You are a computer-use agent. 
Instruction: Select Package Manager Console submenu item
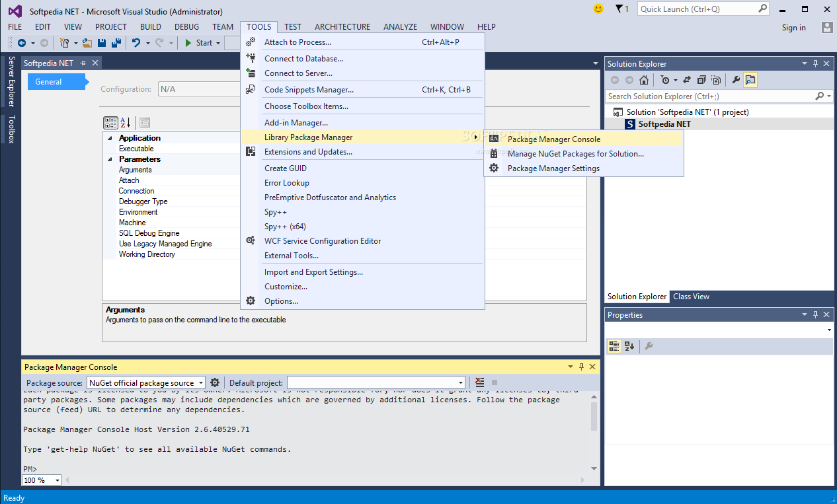coord(584,139)
